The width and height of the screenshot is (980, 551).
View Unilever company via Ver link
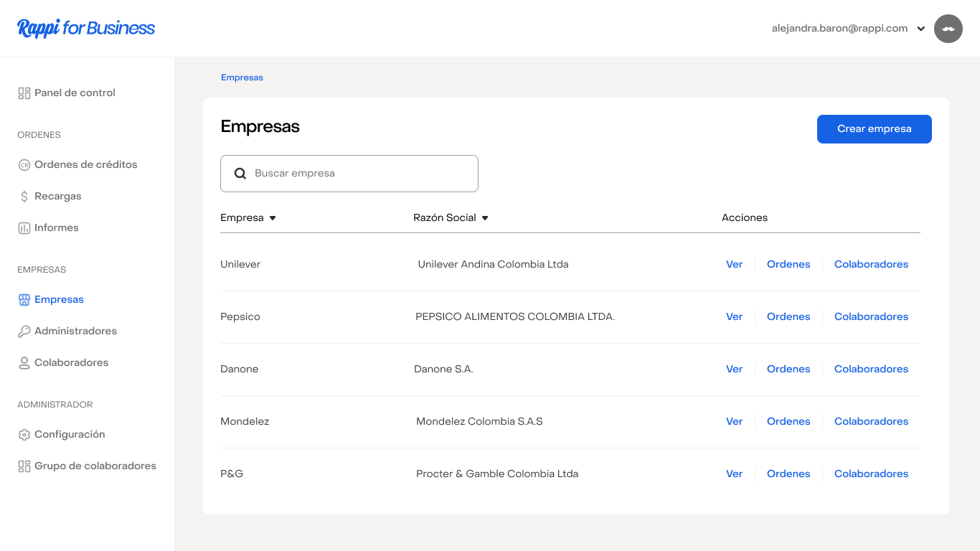[734, 265]
